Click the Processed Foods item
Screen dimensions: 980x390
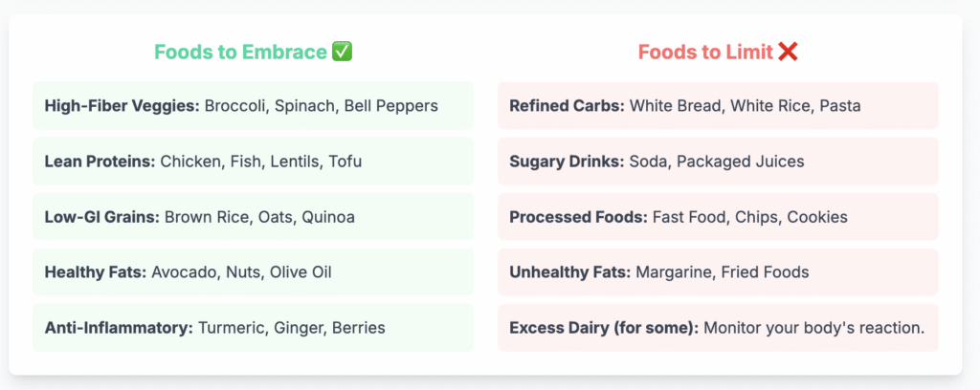tap(718, 217)
